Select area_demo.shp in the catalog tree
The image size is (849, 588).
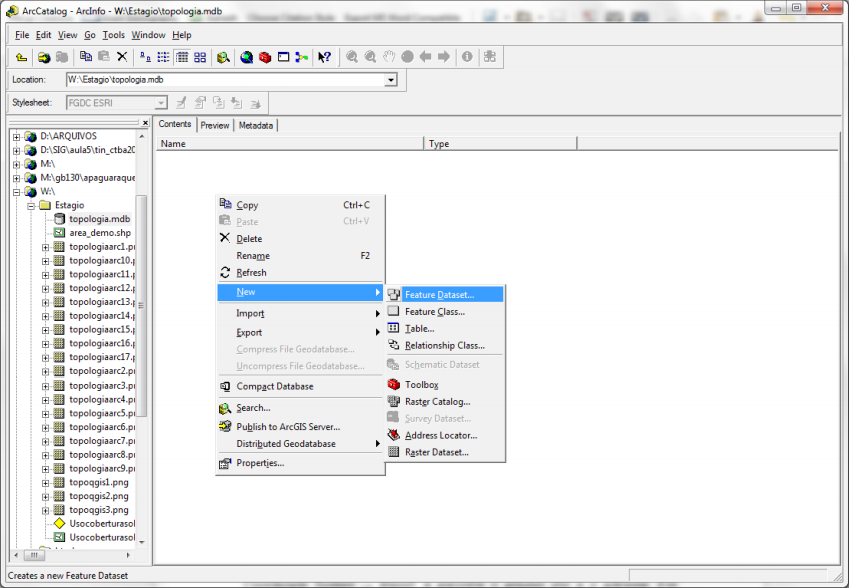pyautogui.click(x=100, y=233)
